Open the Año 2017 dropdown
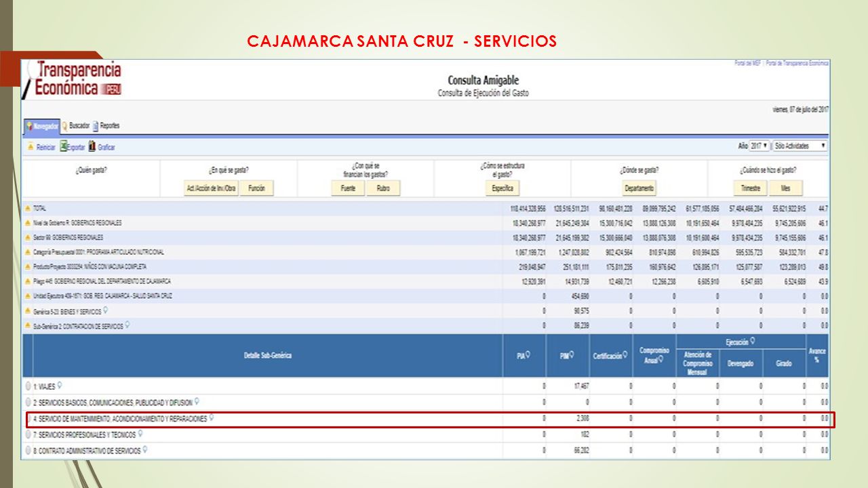Screen dimensions: 868x488 pos(759,146)
